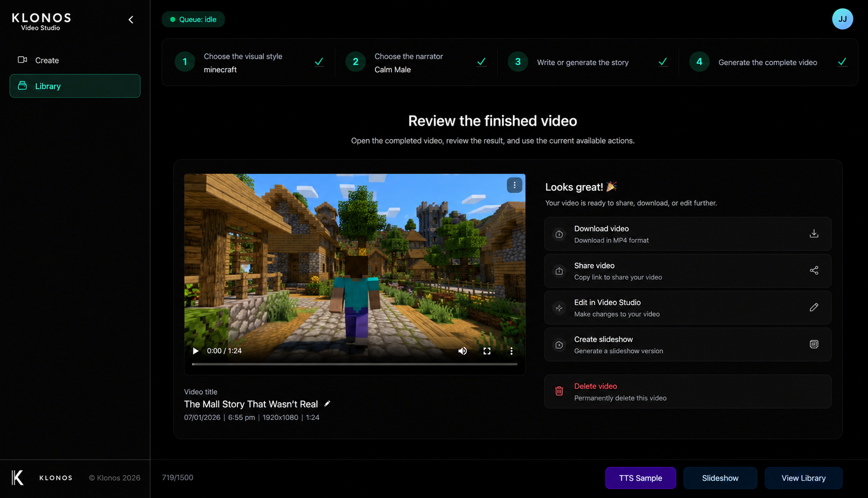Viewport: 868px width, 498px height.
Task: Click the checkmark beside story step
Action: (663, 62)
